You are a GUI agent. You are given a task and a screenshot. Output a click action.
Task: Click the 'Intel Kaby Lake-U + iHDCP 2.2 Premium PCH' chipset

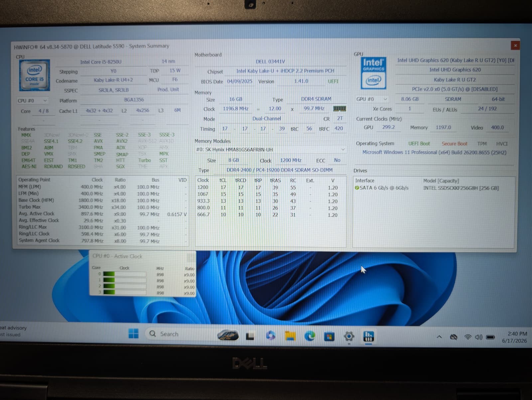pyautogui.click(x=285, y=71)
